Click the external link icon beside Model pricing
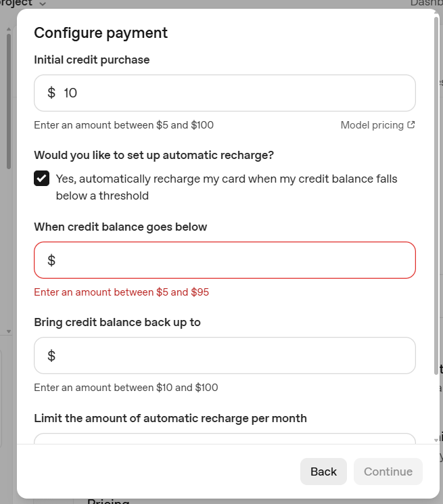 click(411, 124)
